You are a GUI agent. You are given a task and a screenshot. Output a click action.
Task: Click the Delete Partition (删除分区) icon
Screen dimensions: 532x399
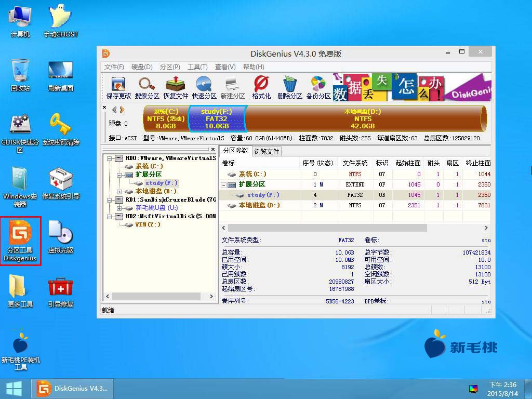pyautogui.click(x=290, y=87)
